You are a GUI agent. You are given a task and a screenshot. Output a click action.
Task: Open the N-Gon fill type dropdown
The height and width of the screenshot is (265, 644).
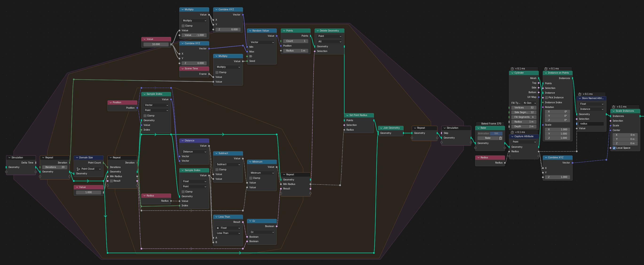(x=529, y=103)
